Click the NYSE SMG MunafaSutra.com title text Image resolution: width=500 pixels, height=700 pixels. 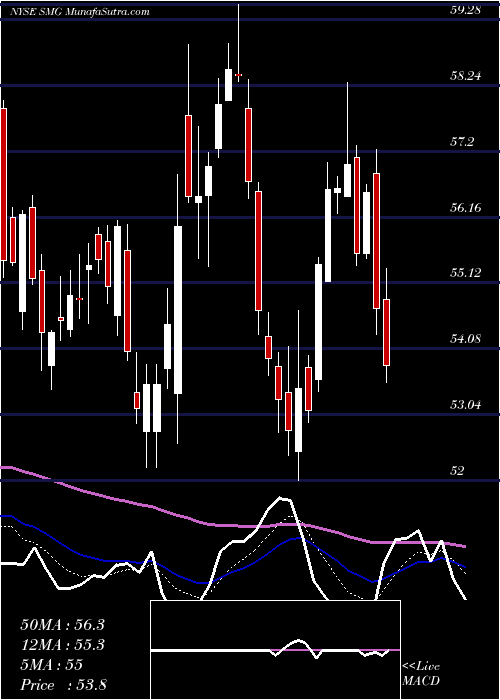click(x=80, y=12)
